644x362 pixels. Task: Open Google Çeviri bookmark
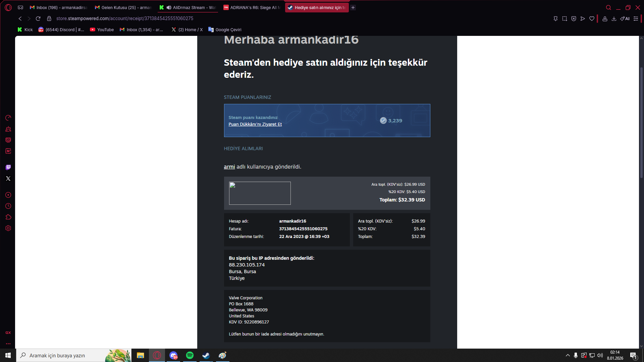point(225,30)
